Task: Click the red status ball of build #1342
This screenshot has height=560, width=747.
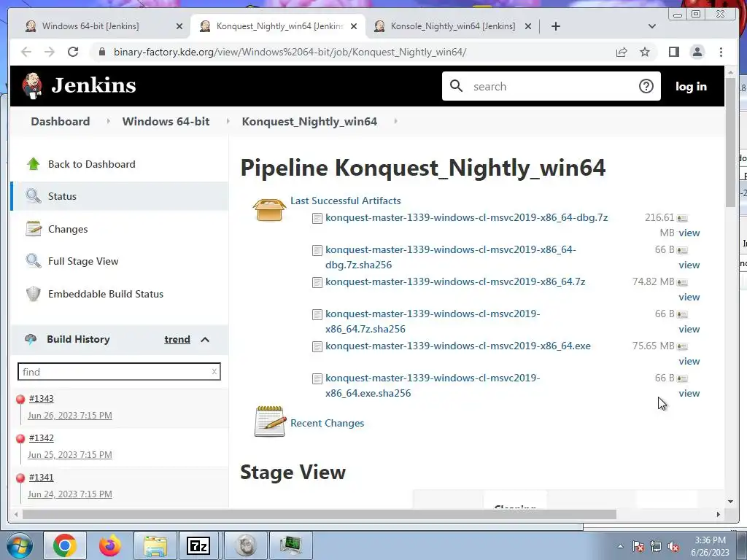Action: coord(20,438)
